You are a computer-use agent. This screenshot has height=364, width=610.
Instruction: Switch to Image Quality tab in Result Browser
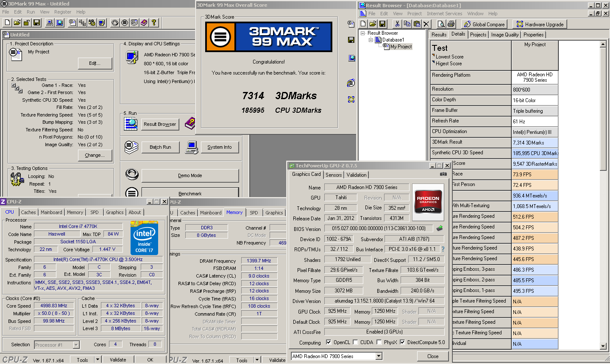pyautogui.click(x=505, y=35)
